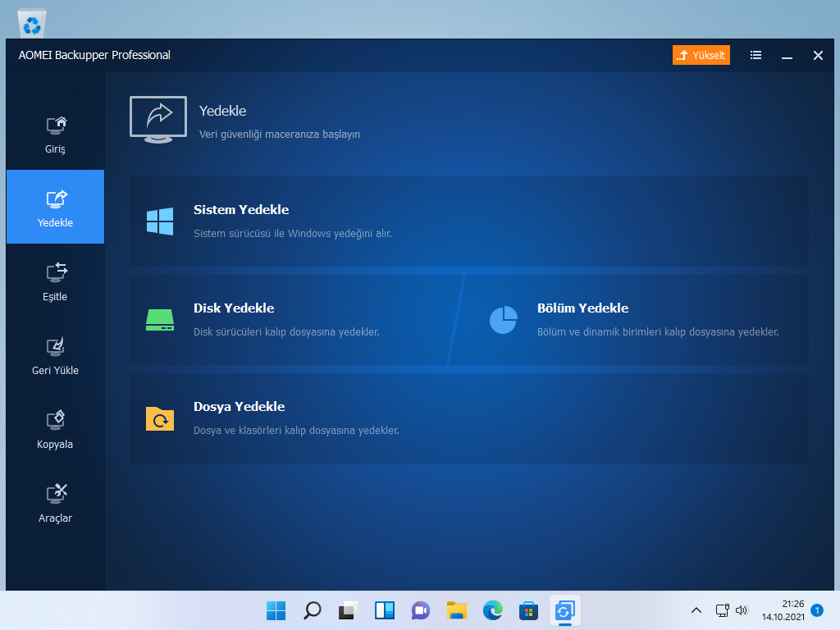
Task: Select the Yedekle sidebar tab
Action: click(55, 207)
